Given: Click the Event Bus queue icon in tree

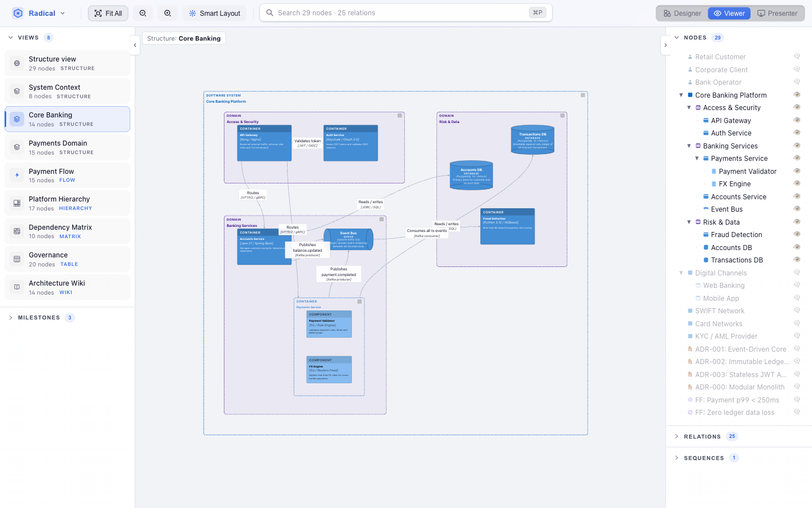Looking at the screenshot, I should (705, 209).
